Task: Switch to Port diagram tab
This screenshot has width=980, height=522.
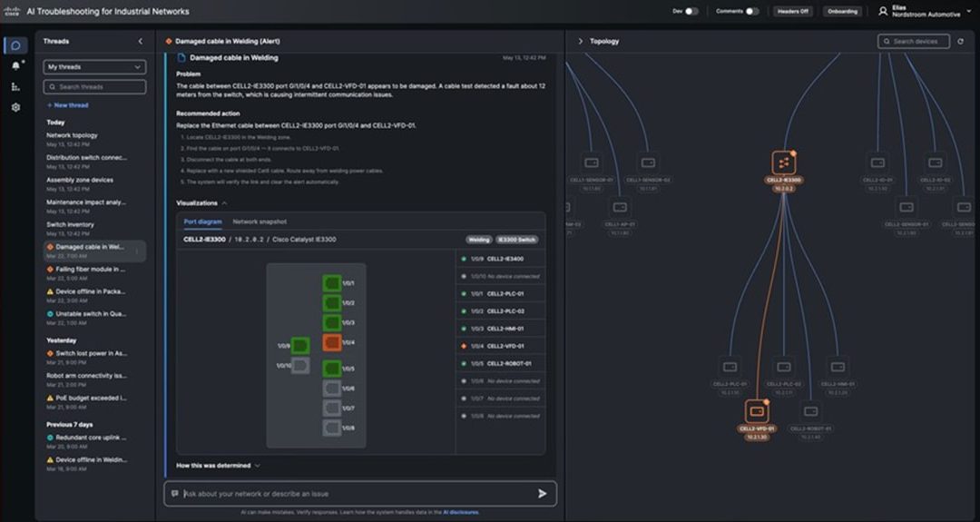Action: tap(202, 222)
